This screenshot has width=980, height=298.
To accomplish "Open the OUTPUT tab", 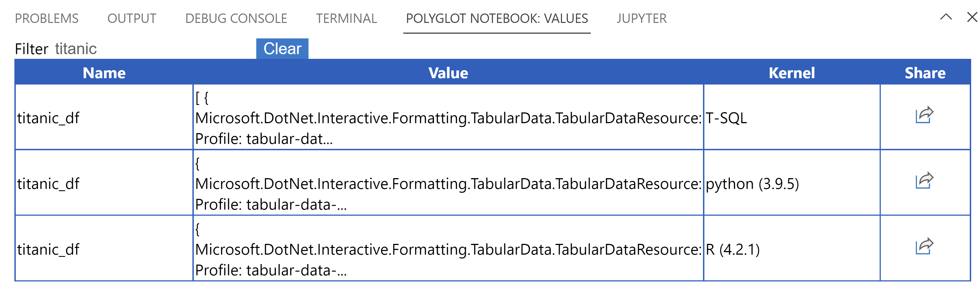I will coord(132,19).
